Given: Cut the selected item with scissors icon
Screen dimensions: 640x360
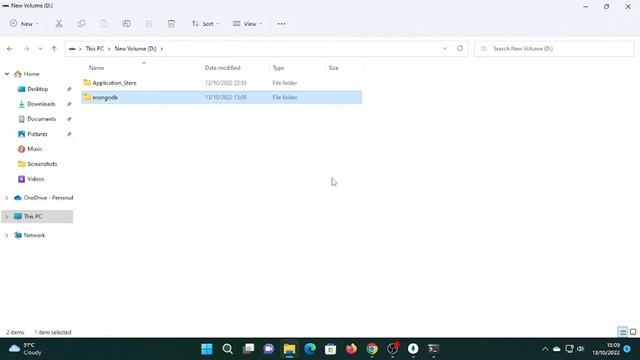Looking at the screenshot, I should coord(59,24).
